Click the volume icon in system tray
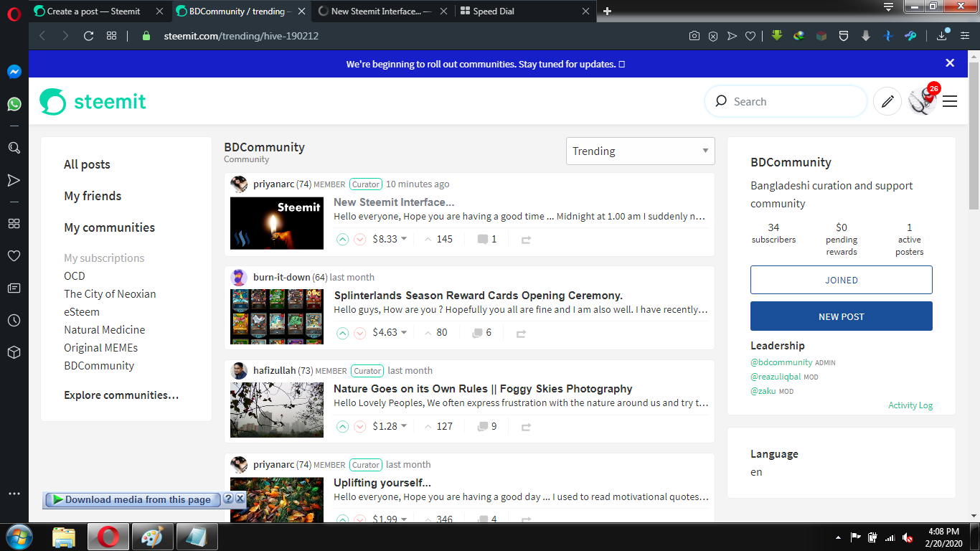Viewport: 980px width, 551px height. click(x=908, y=537)
